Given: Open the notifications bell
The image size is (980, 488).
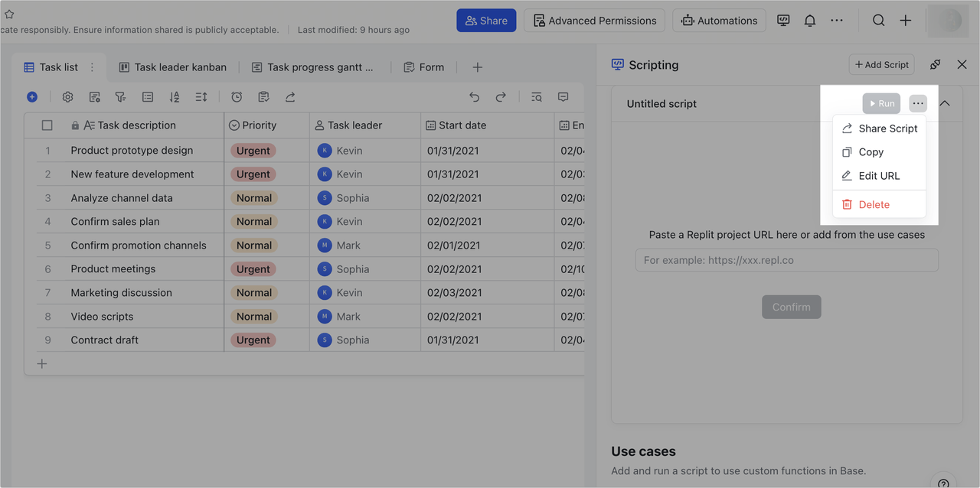Looking at the screenshot, I should 810,20.
